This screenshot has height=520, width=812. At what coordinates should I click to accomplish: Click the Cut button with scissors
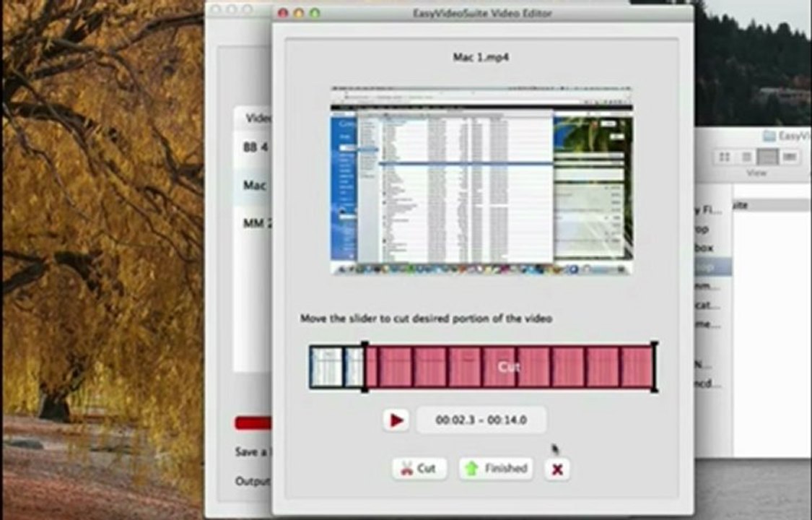pos(419,469)
